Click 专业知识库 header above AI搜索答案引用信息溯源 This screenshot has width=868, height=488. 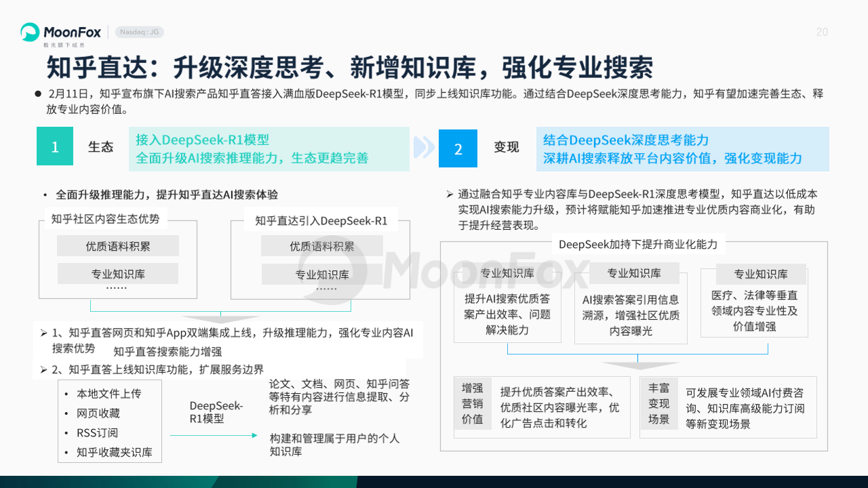[x=633, y=273]
